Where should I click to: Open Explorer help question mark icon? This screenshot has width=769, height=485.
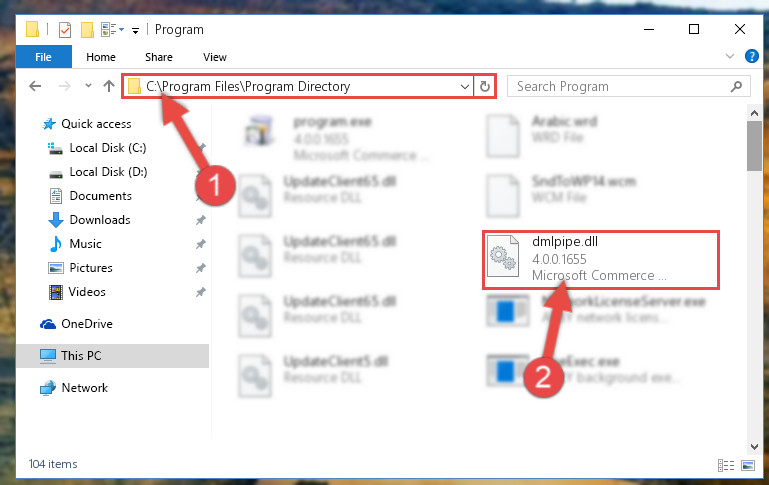tap(751, 56)
